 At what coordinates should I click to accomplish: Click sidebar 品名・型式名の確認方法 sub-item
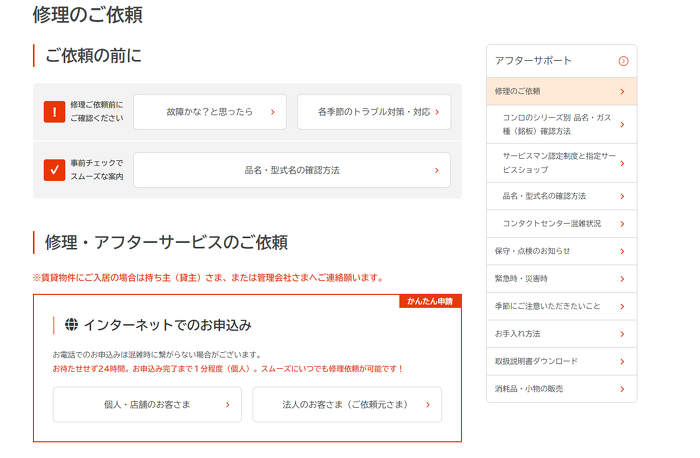[x=560, y=196]
